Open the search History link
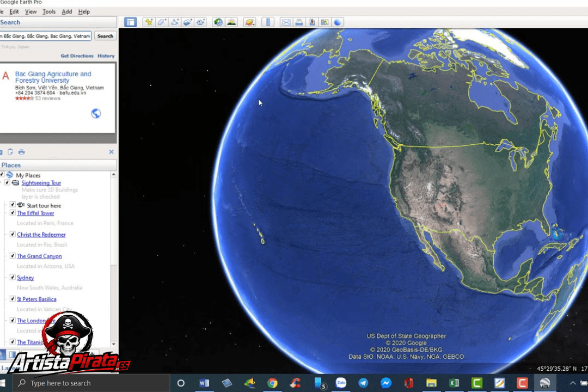 106,56
